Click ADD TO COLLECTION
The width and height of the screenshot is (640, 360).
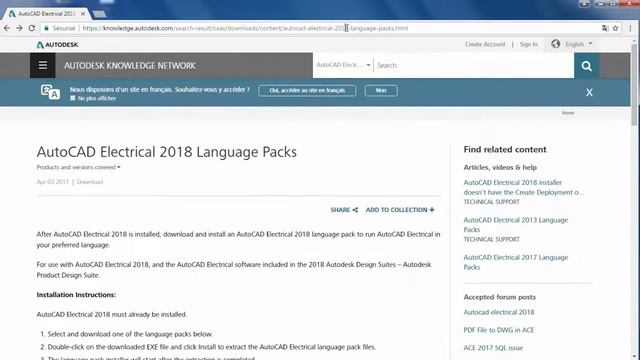coord(400,210)
